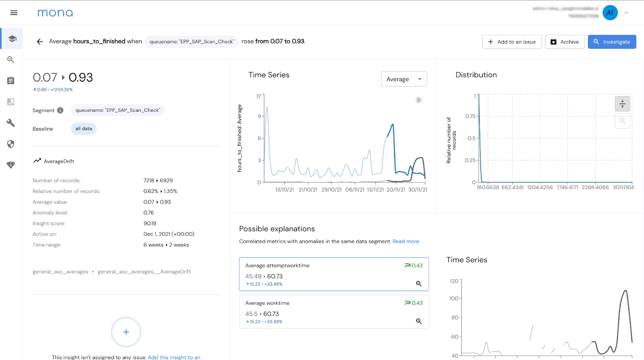Click the Insight score value 90.19
The image size is (644, 360).
150,224
